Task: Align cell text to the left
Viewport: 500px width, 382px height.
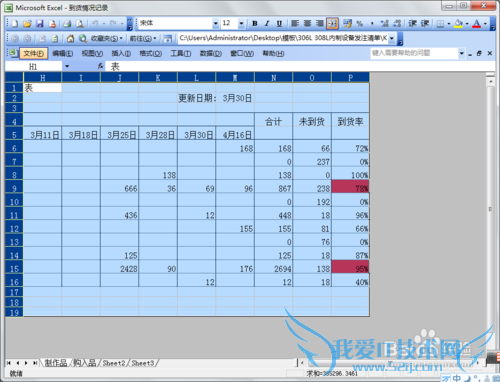Action: (295, 23)
